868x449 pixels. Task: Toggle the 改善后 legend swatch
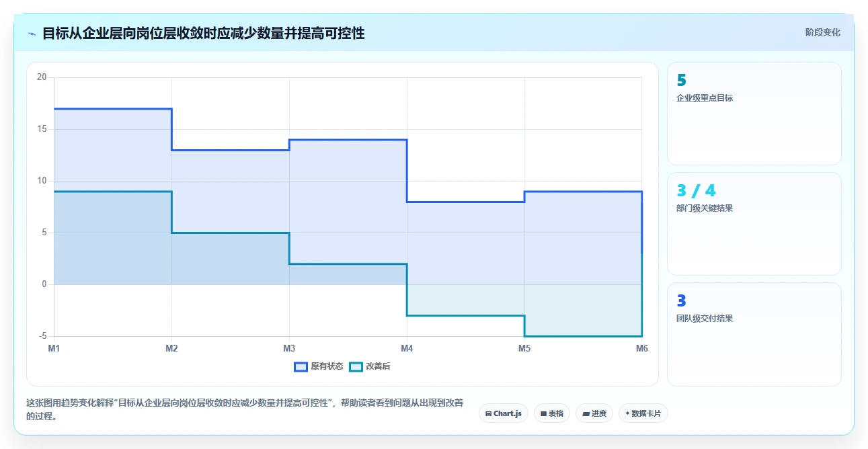(x=356, y=366)
